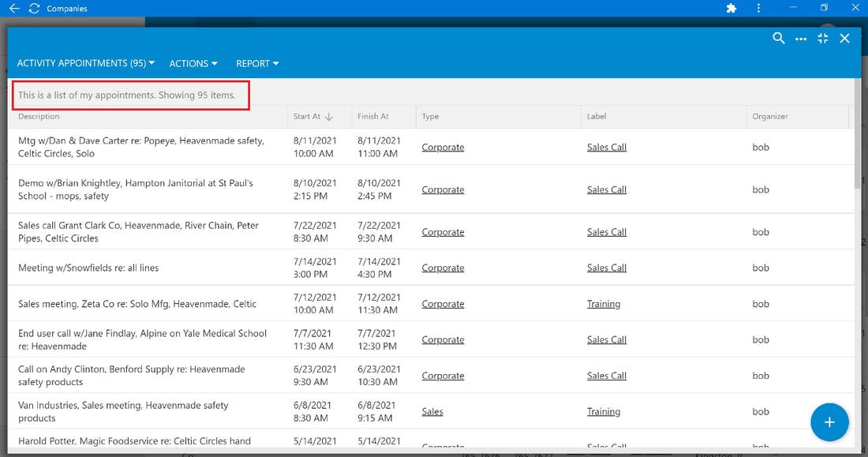This screenshot has height=457, width=868.
Task: Click finish time 7/14/2021 4:30 PM
Action: pos(379,268)
